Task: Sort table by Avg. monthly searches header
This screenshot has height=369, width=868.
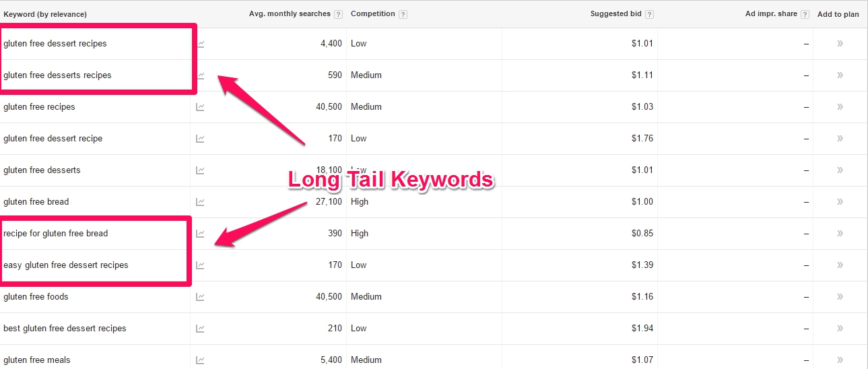Action: (290, 14)
